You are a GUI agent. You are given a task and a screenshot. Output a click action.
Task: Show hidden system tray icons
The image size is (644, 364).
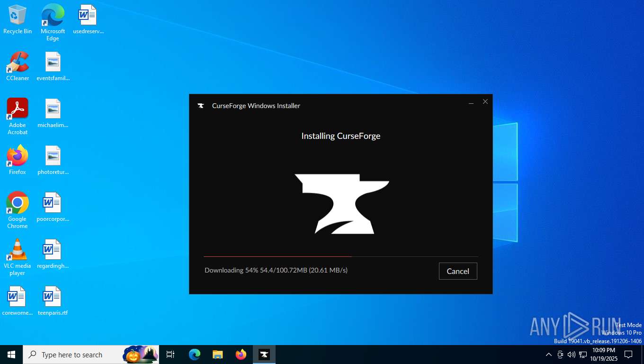click(549, 355)
